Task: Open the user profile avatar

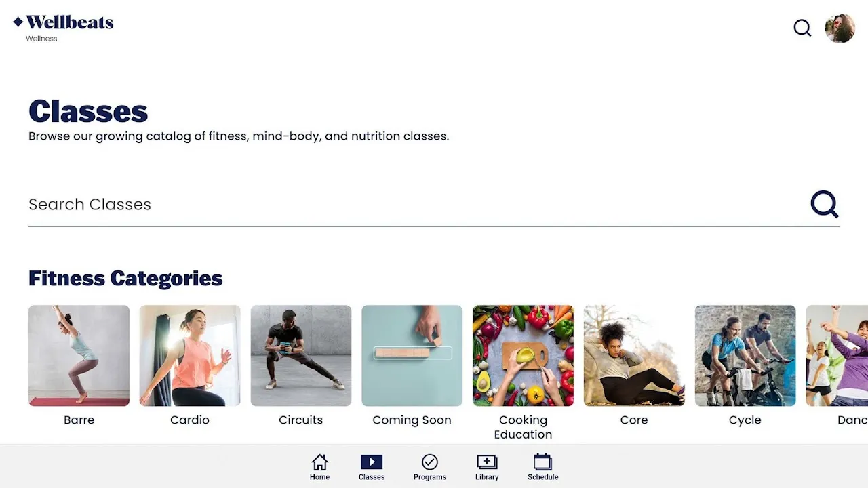Action: [840, 28]
